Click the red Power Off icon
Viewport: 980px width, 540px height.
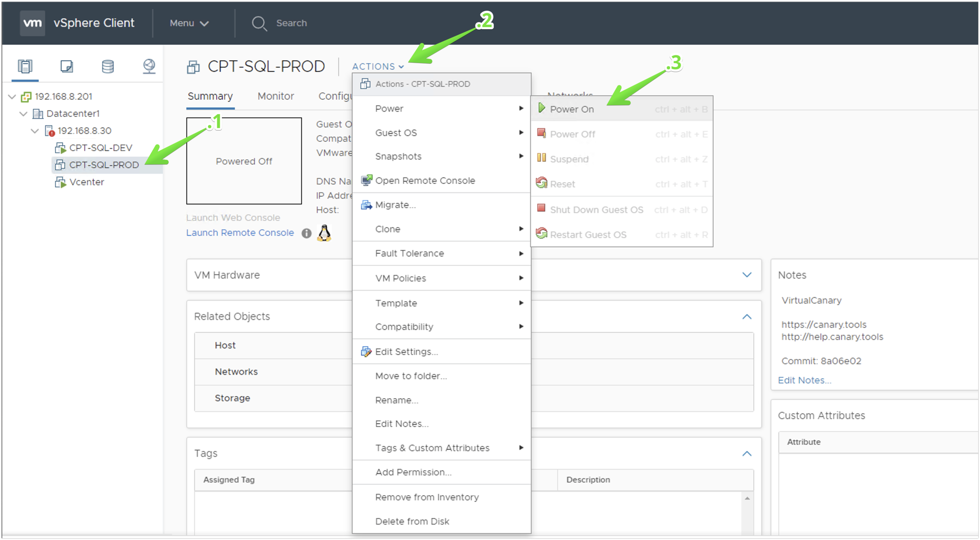[541, 133]
